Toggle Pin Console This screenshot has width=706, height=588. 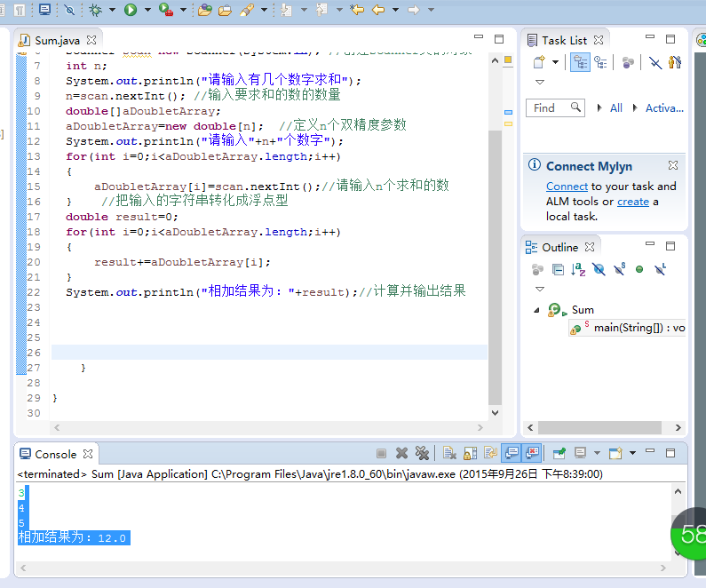pos(559,453)
